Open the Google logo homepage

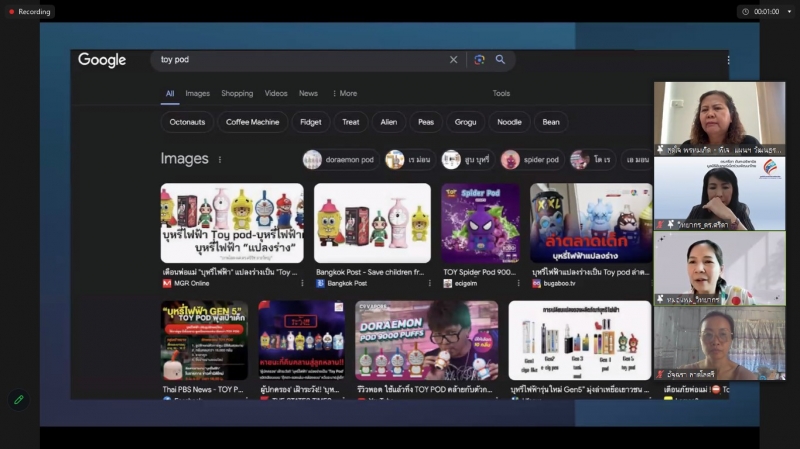(102, 60)
